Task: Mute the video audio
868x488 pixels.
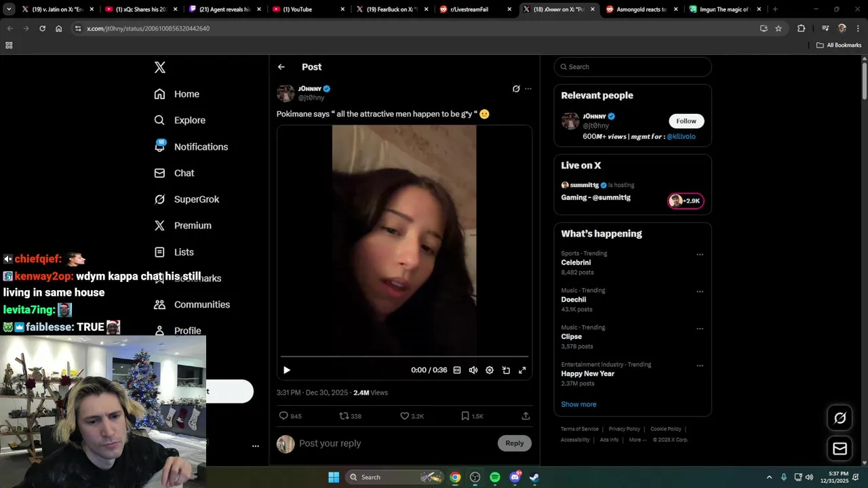Action: [x=473, y=370]
